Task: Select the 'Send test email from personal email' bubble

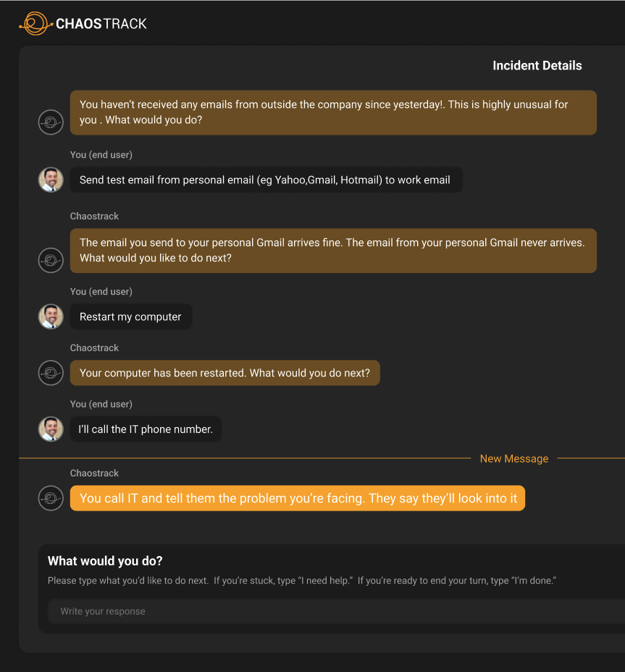Action: coord(267,180)
